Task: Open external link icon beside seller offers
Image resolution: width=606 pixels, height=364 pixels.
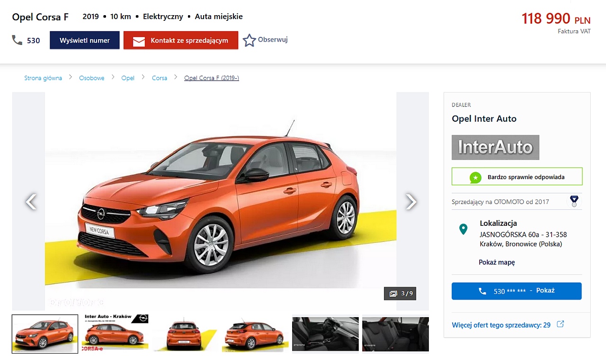Action: (560, 324)
